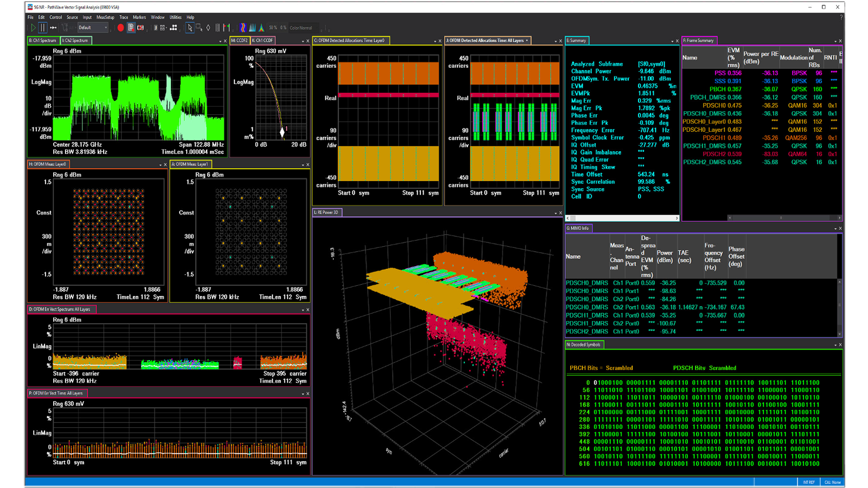Close the Decoded Symbols panel
Screen dimensions: 868x488
(x=840, y=345)
